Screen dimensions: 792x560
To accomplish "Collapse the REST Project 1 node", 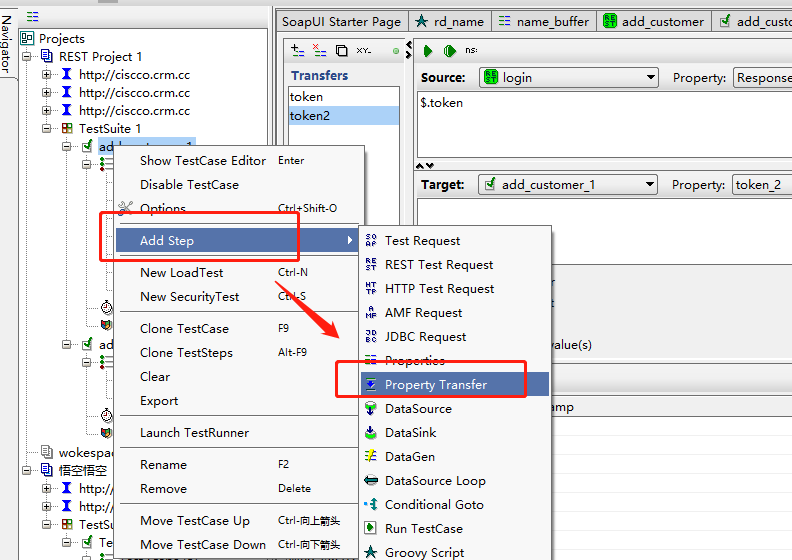I will [27, 57].
